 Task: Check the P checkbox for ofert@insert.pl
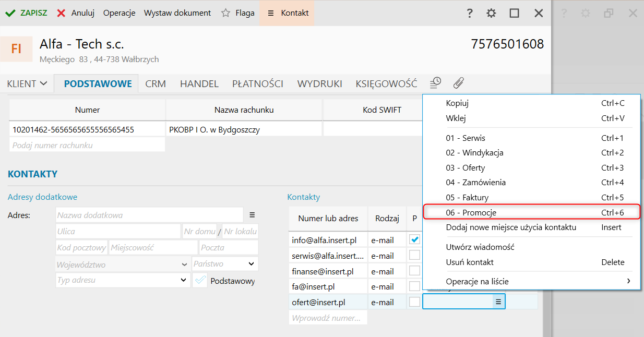pyautogui.click(x=414, y=302)
